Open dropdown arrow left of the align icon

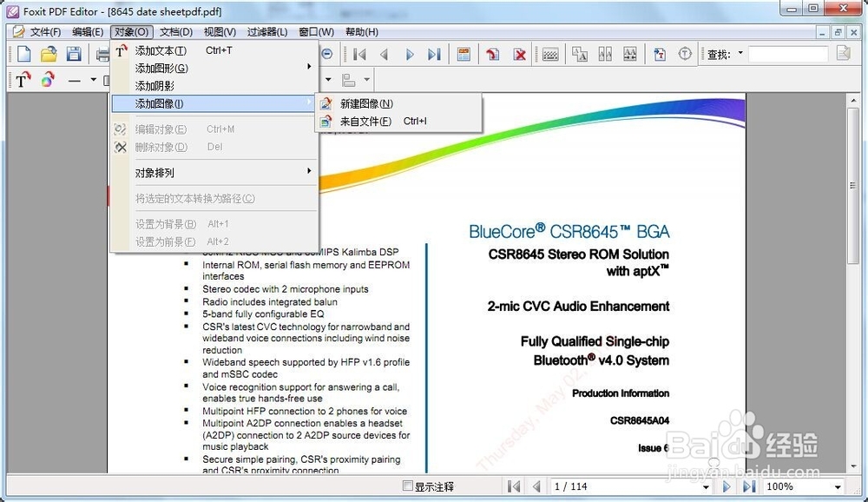coord(328,80)
